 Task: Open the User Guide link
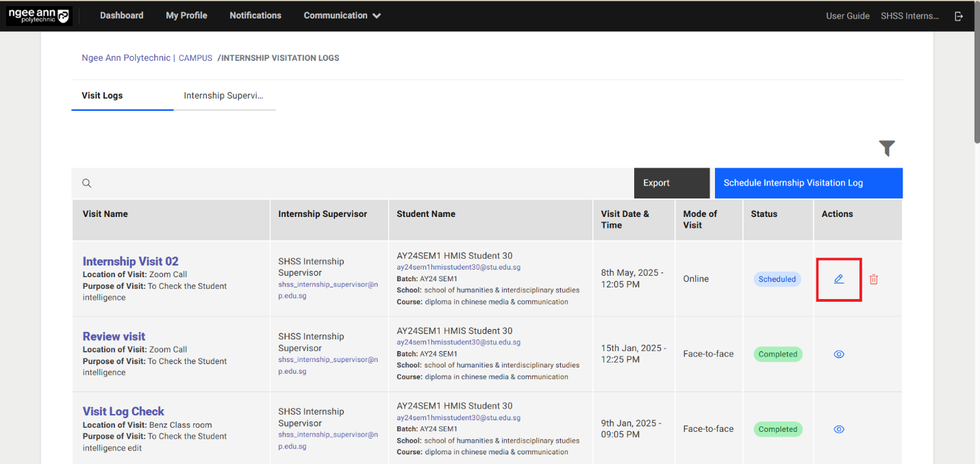tap(847, 16)
